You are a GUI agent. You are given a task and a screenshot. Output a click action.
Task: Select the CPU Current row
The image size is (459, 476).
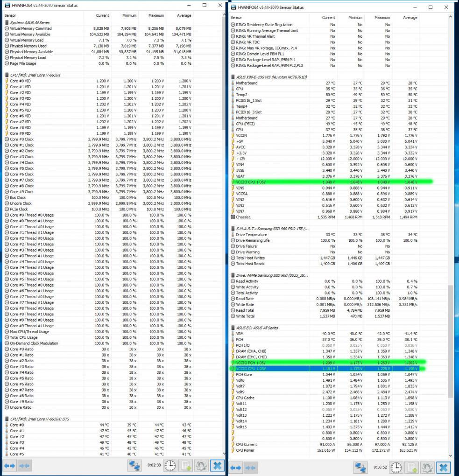325,444
